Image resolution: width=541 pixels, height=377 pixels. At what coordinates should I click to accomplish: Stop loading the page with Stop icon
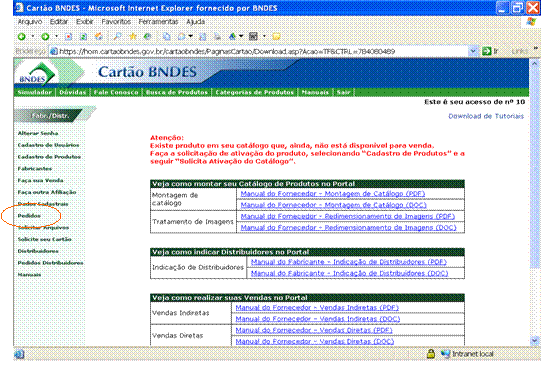click(x=69, y=37)
